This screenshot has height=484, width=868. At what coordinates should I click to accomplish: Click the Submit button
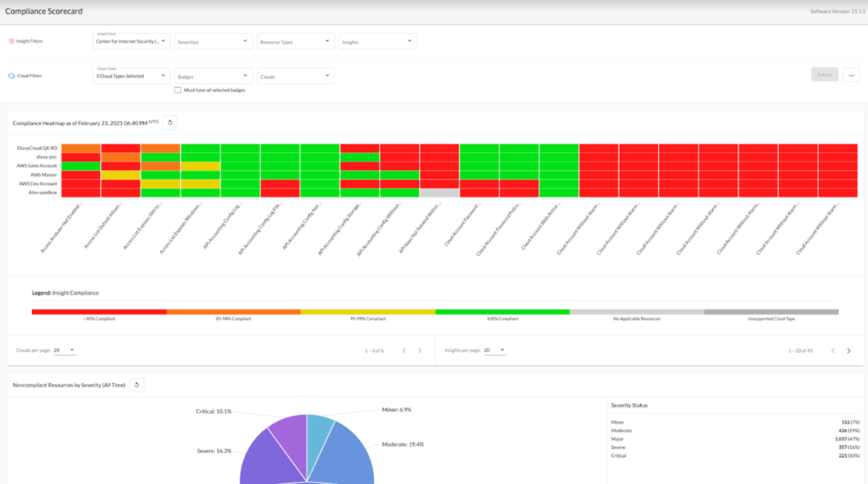(825, 75)
